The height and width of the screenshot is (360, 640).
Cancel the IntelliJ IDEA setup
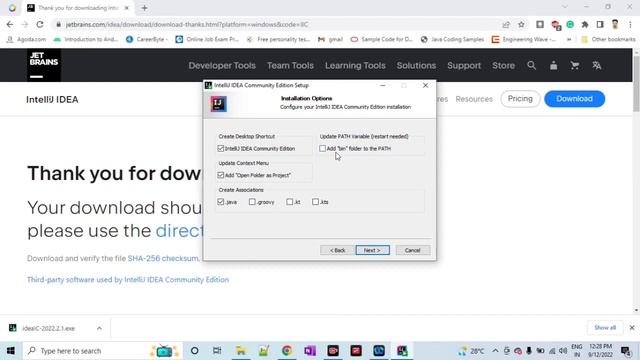(x=413, y=250)
